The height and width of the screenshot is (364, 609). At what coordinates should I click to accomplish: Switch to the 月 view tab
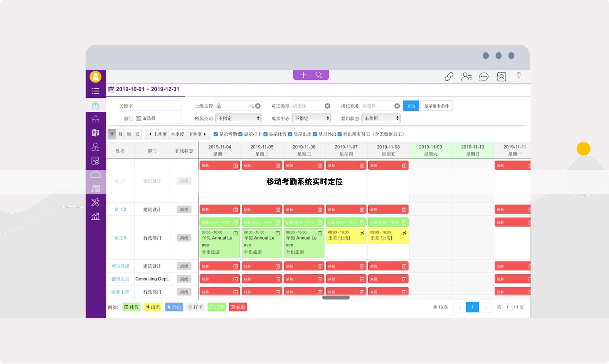[120, 134]
